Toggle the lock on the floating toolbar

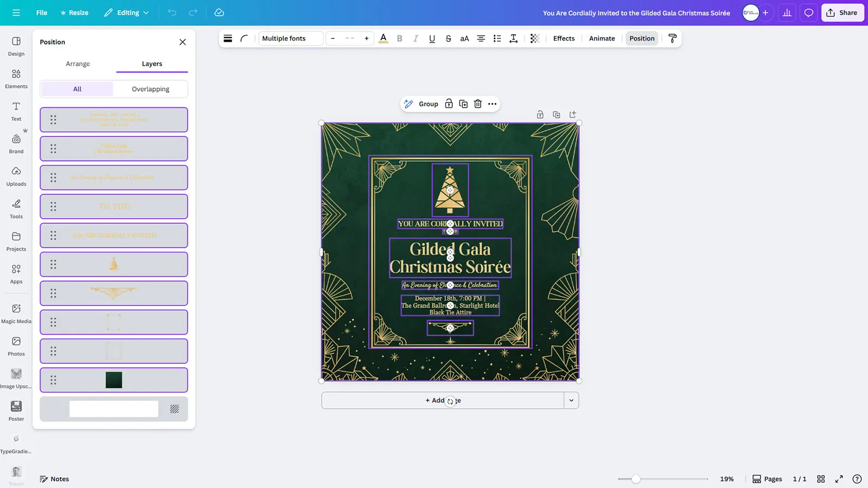(x=449, y=104)
